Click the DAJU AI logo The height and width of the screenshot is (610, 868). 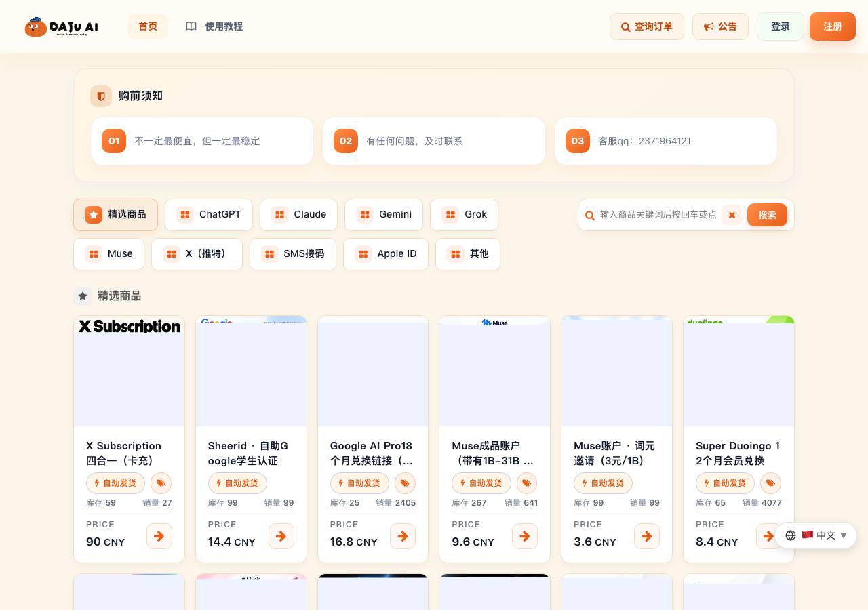[x=61, y=26]
